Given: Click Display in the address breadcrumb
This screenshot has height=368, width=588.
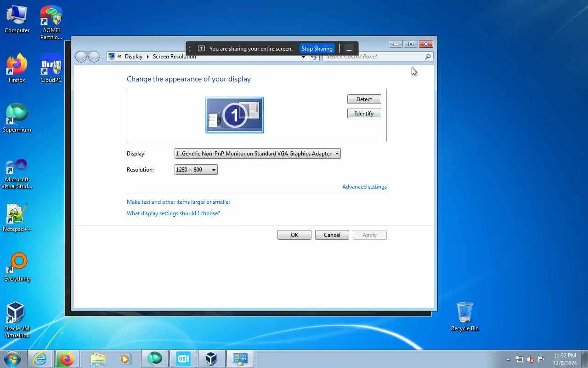Looking at the screenshot, I should click(134, 57).
